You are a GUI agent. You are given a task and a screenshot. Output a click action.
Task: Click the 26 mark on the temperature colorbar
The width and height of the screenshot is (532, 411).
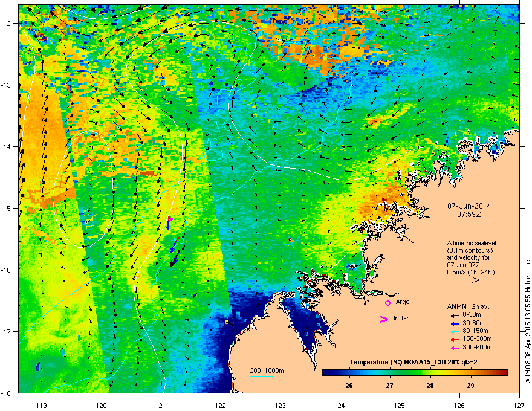click(x=349, y=386)
